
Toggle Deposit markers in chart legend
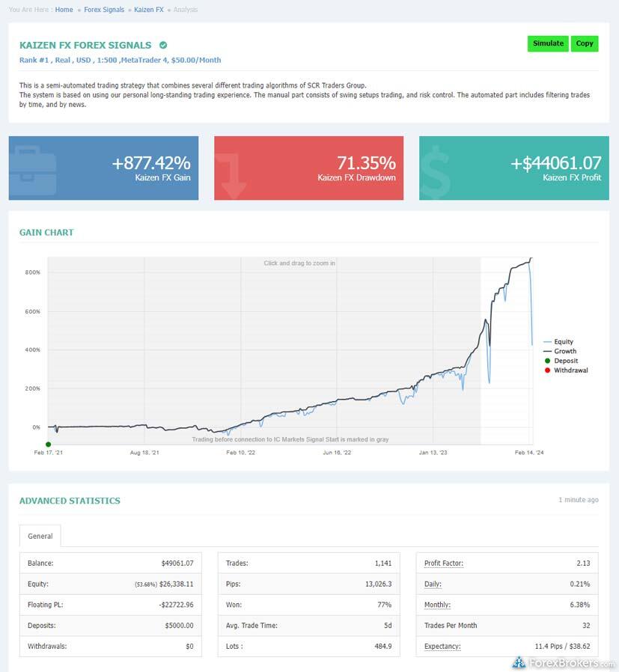coord(565,361)
